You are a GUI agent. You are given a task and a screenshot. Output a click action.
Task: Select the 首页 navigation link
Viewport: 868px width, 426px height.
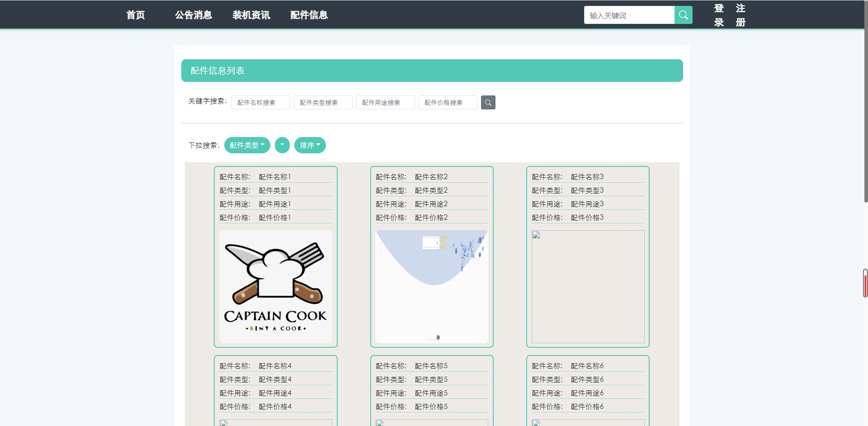click(135, 15)
